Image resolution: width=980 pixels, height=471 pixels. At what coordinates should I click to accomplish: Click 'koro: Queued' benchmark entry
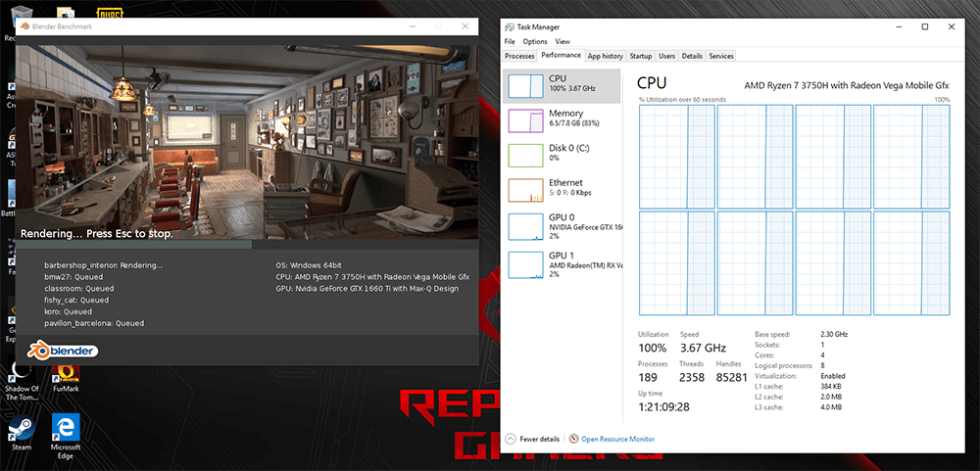click(69, 311)
